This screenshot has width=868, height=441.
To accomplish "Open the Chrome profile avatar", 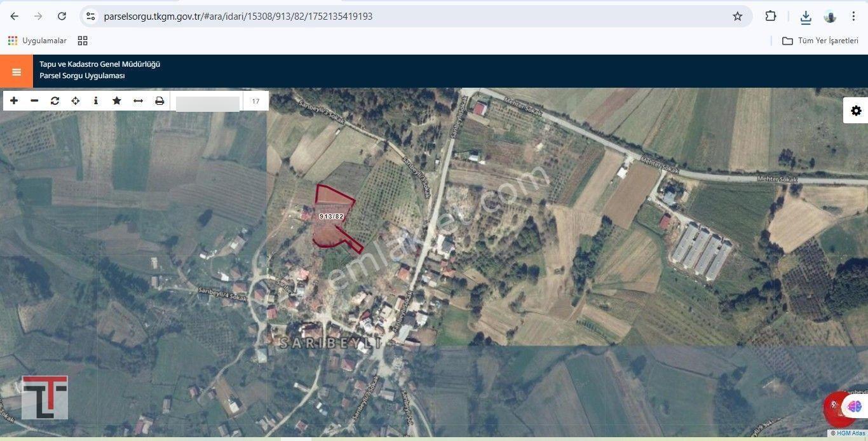I will (x=830, y=17).
